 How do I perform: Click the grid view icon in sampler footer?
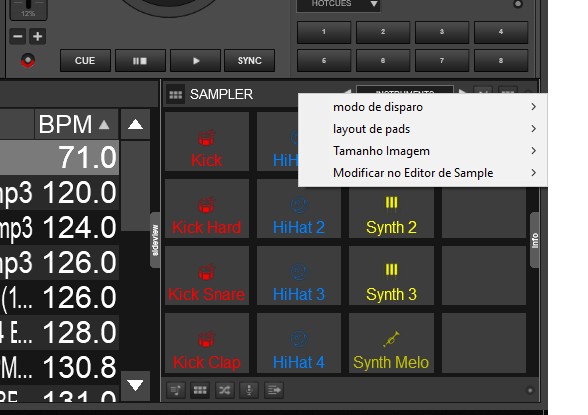pos(200,390)
